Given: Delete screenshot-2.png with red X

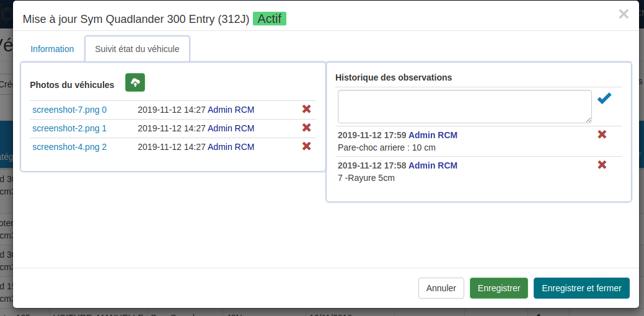Looking at the screenshot, I should [x=306, y=128].
